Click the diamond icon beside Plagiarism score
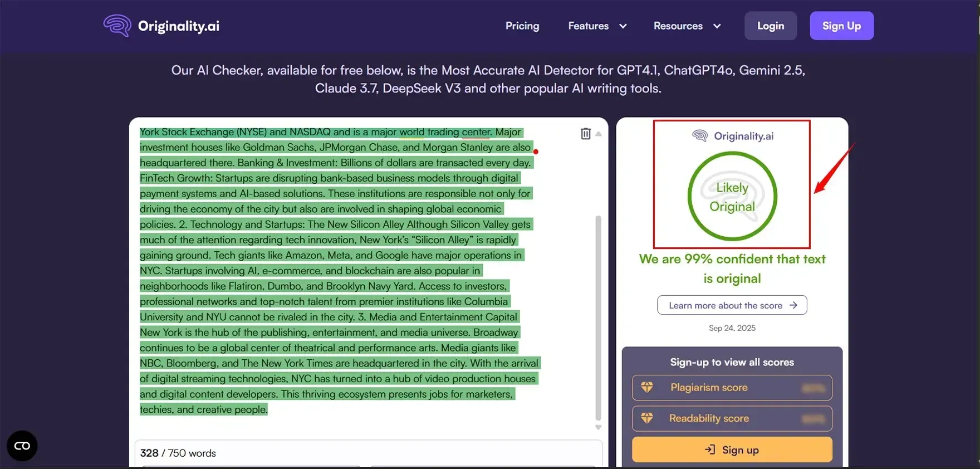Viewport: 980px width, 469px height. tap(647, 387)
